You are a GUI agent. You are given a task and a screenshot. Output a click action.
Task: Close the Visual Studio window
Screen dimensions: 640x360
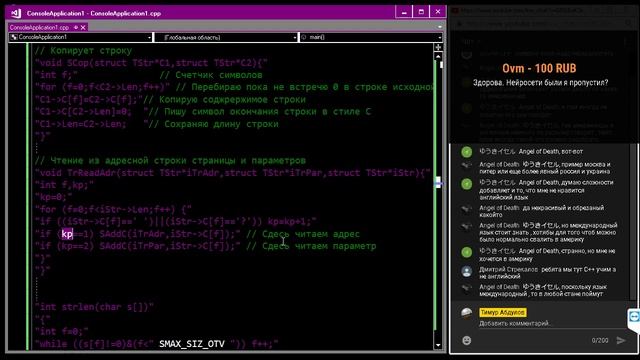coord(438,12)
